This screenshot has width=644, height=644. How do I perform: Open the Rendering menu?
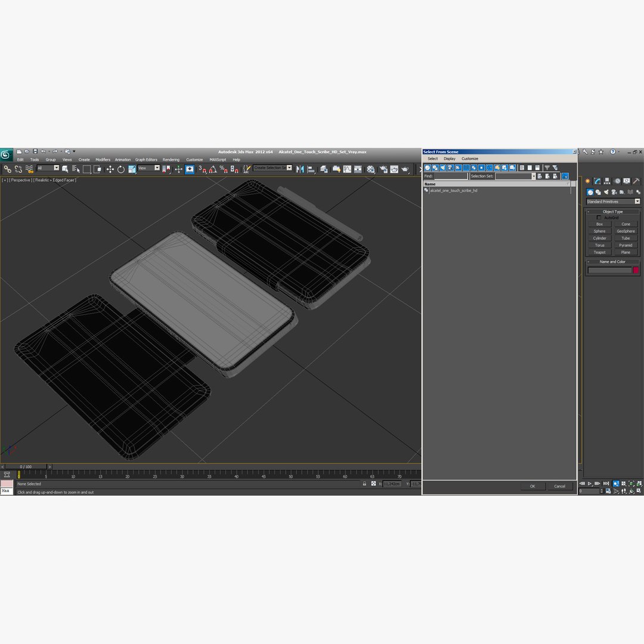(171, 160)
